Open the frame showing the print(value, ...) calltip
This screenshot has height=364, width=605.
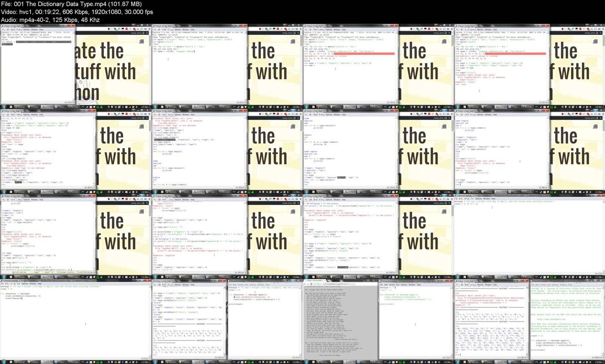(76, 237)
